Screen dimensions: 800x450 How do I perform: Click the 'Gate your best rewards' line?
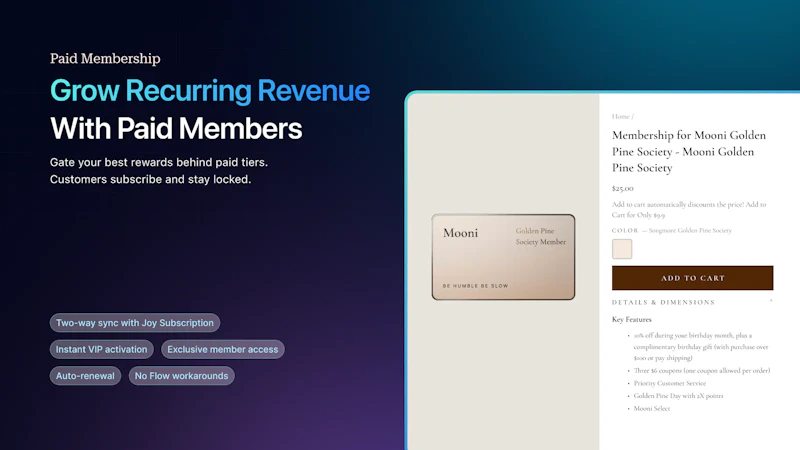point(159,162)
